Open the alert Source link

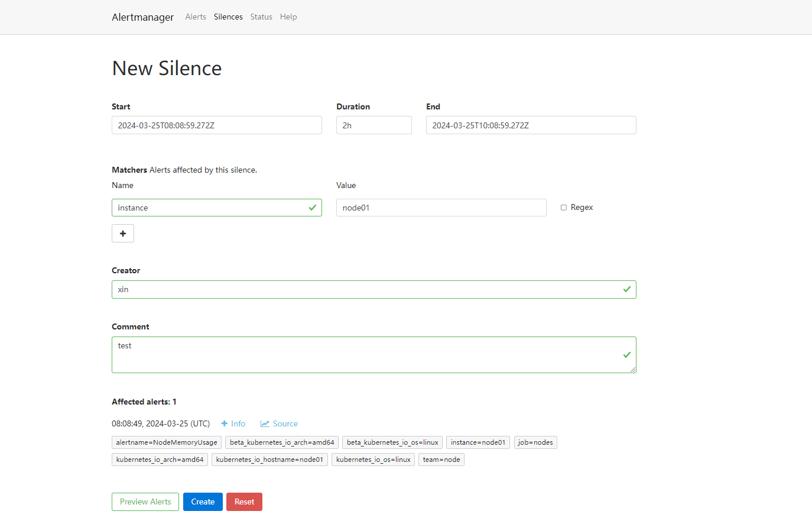279,423
